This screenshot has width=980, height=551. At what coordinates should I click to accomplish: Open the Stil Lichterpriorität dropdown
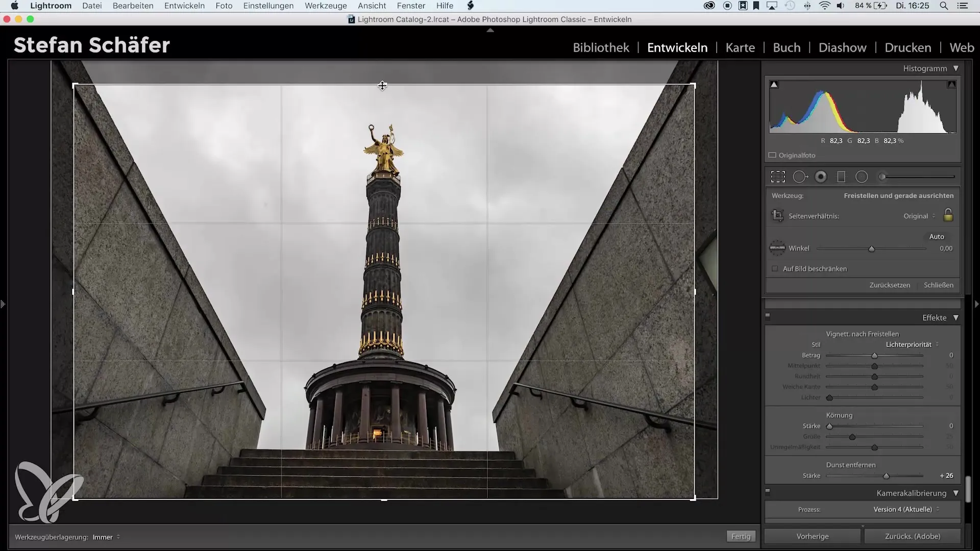click(912, 344)
